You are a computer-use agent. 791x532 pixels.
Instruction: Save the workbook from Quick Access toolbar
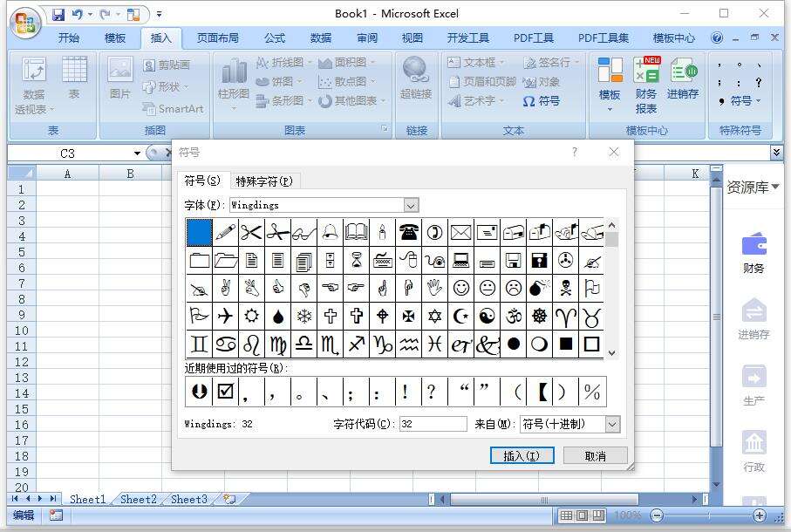(x=58, y=15)
